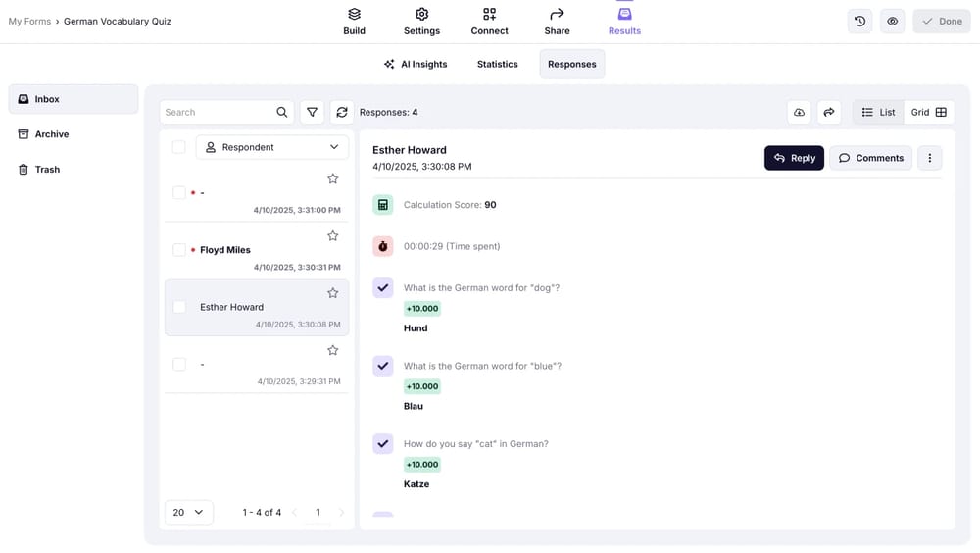Click the Reply button

pyautogui.click(x=794, y=158)
